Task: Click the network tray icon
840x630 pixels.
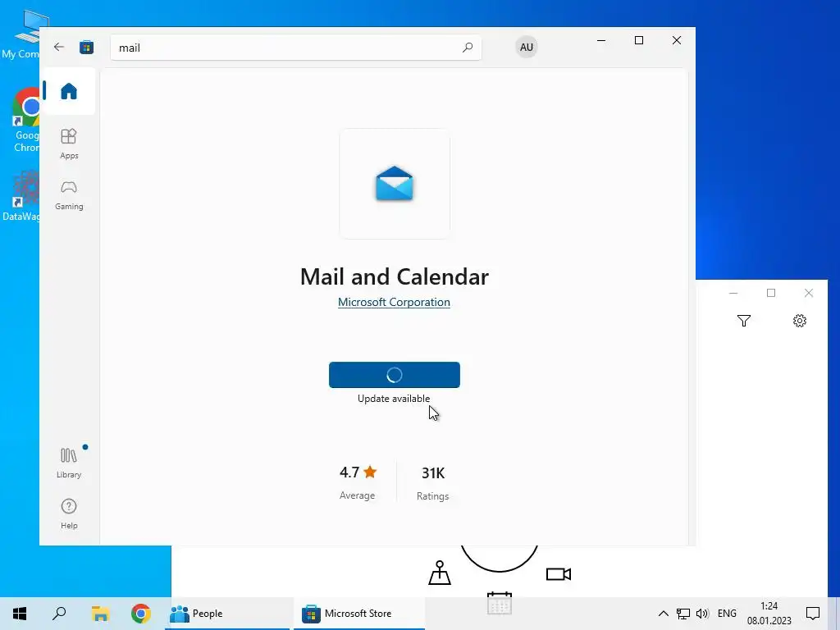Action: (x=682, y=614)
